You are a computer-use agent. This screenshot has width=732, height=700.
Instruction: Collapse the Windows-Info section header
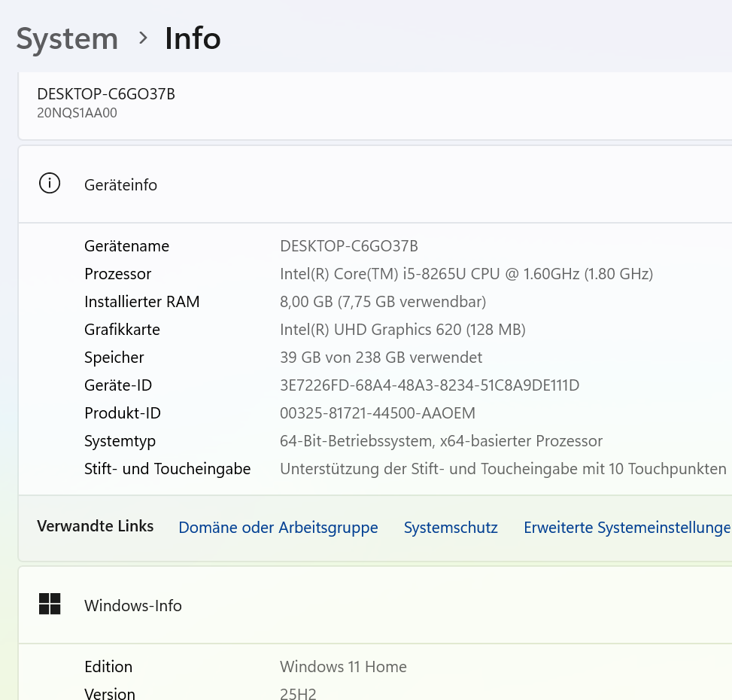(x=375, y=605)
